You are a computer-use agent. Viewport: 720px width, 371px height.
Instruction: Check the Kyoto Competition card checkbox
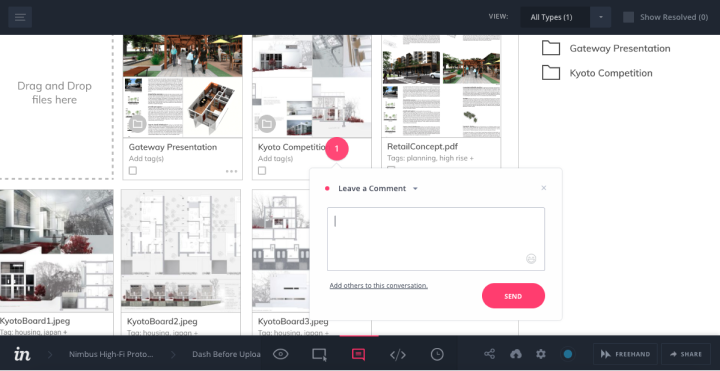point(262,171)
